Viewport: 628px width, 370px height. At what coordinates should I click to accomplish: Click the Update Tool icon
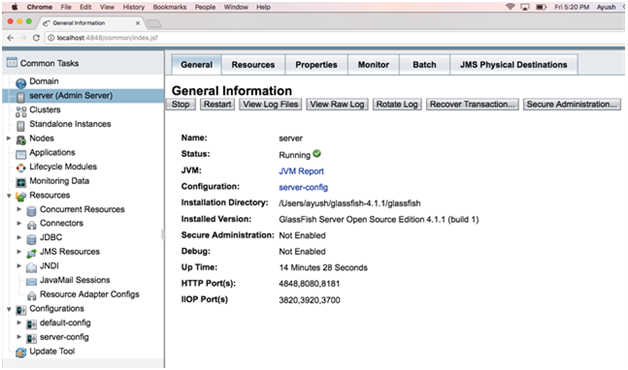pos(21,352)
